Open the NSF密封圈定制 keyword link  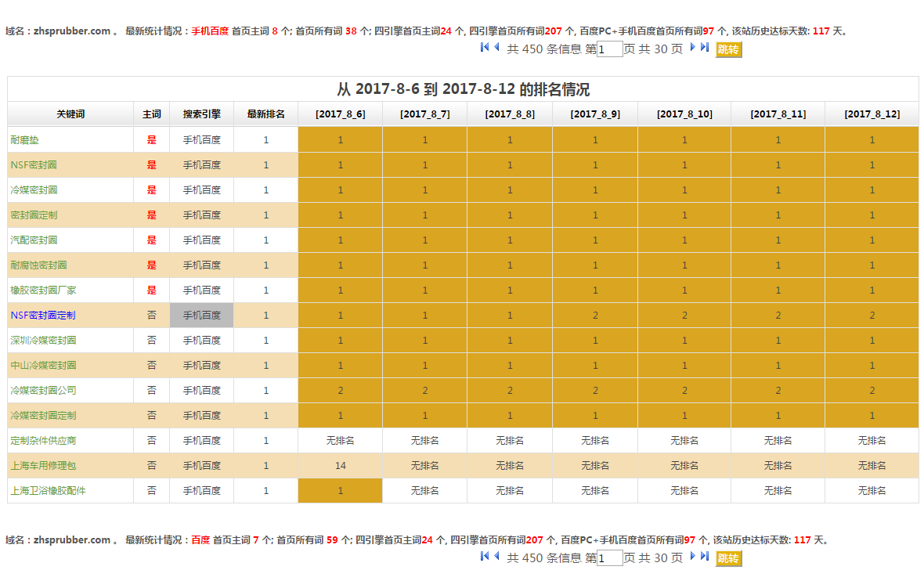click(43, 316)
